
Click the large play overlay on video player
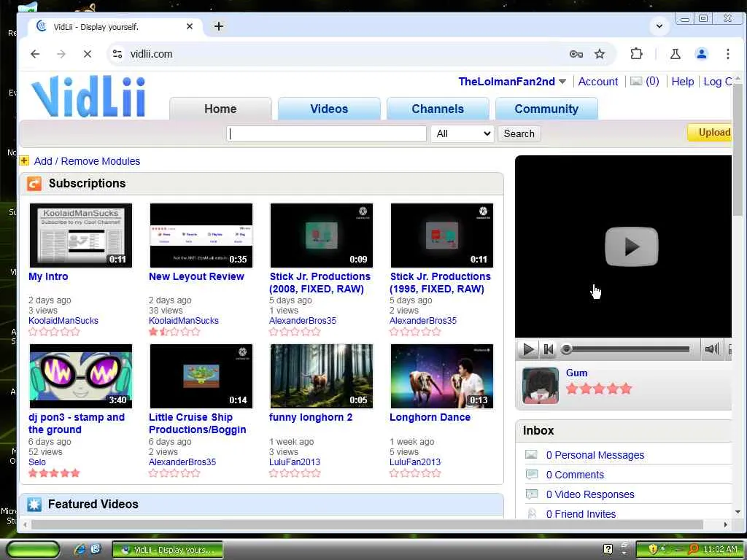631,246
